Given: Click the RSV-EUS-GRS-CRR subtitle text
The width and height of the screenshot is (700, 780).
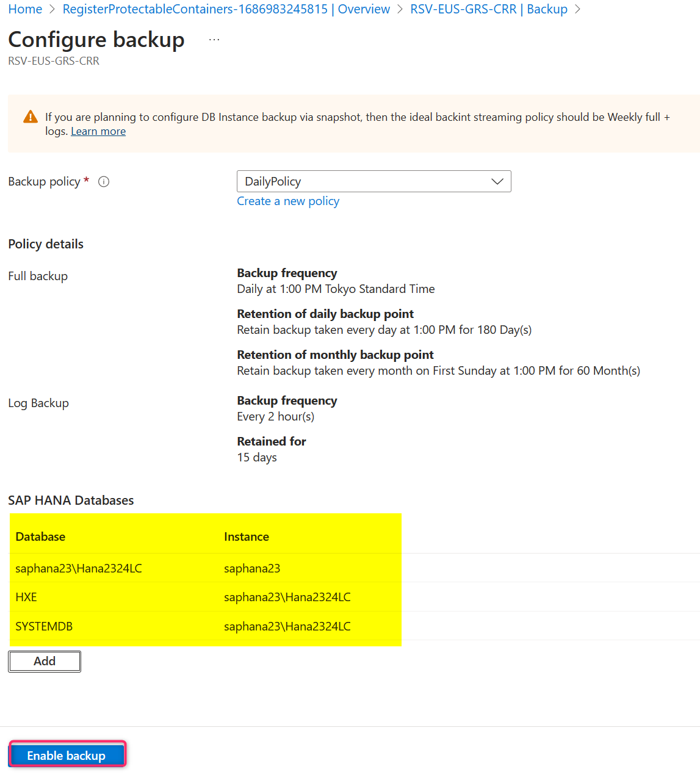Looking at the screenshot, I should 54,61.
